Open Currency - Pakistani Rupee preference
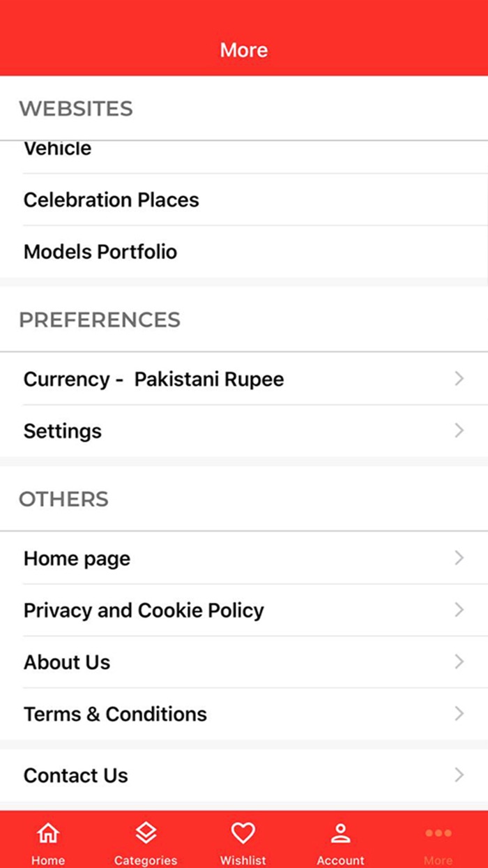The image size is (488, 868). point(154,379)
